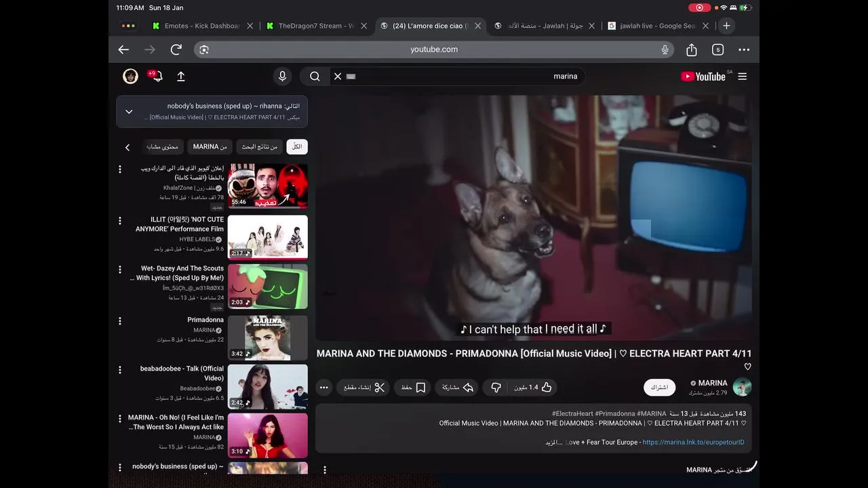868x488 pixels.
Task: Tap the YouTube search magnifier button
Action: 315,77
